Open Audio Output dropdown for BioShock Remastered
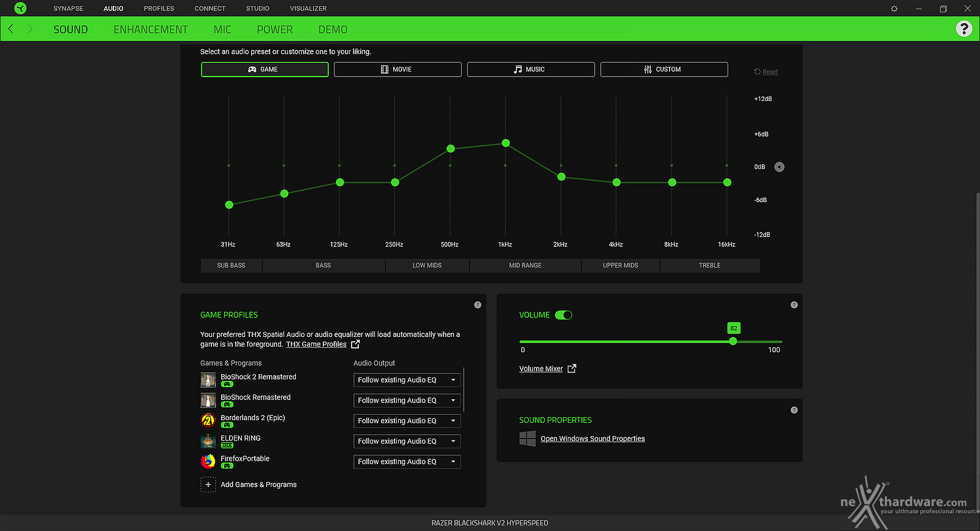Image resolution: width=980 pixels, height=531 pixels. coord(407,400)
